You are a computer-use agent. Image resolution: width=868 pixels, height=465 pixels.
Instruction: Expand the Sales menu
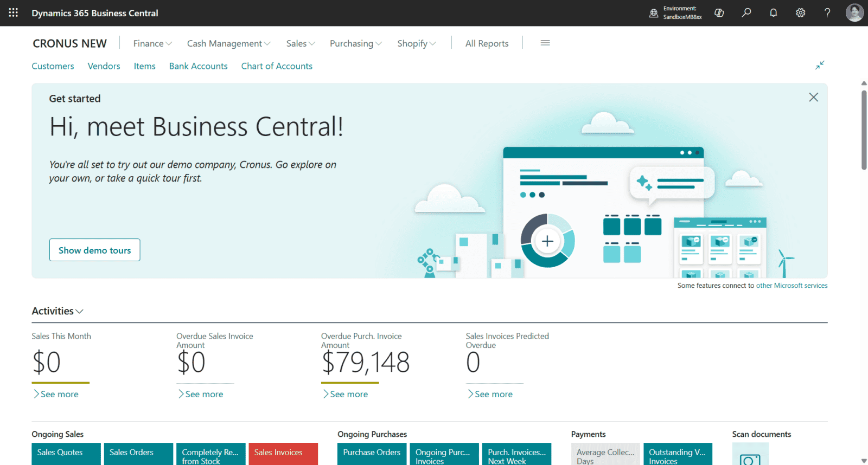coord(301,43)
